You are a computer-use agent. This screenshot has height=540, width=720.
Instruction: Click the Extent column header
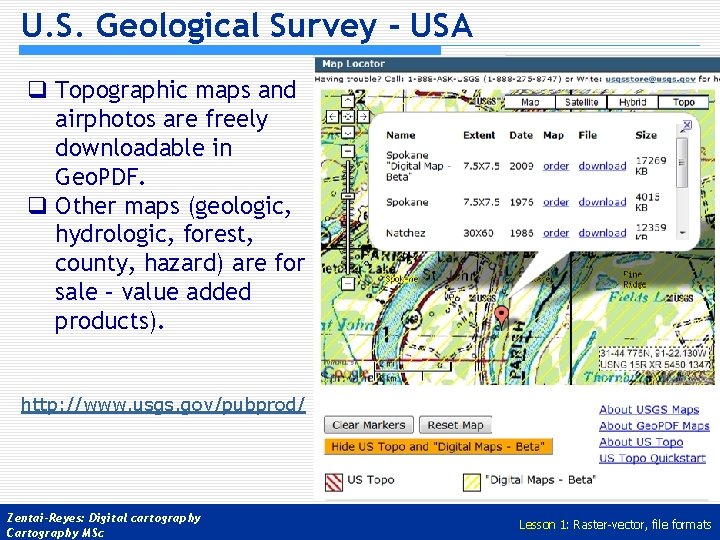click(479, 135)
